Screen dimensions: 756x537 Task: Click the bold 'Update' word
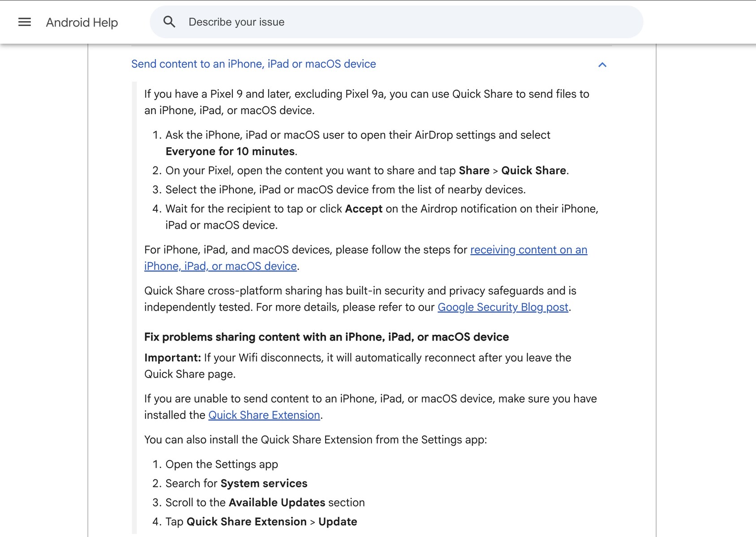tap(338, 522)
